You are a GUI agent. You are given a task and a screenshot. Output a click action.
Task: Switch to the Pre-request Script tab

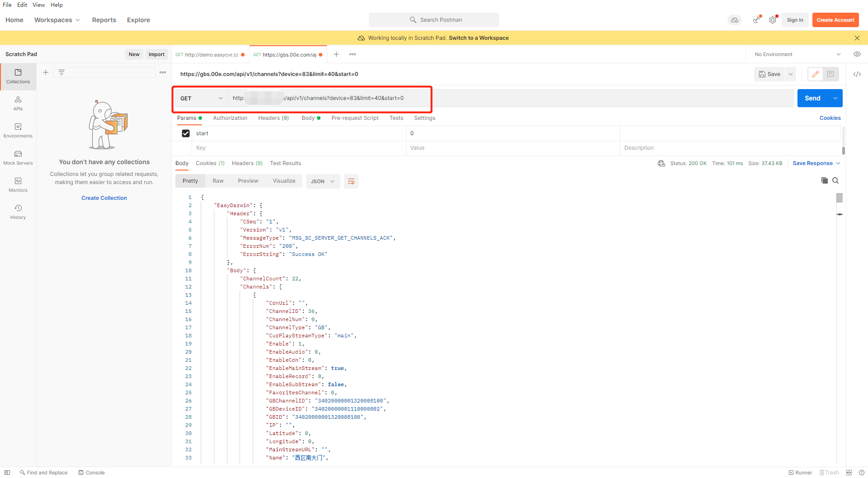pyautogui.click(x=355, y=118)
